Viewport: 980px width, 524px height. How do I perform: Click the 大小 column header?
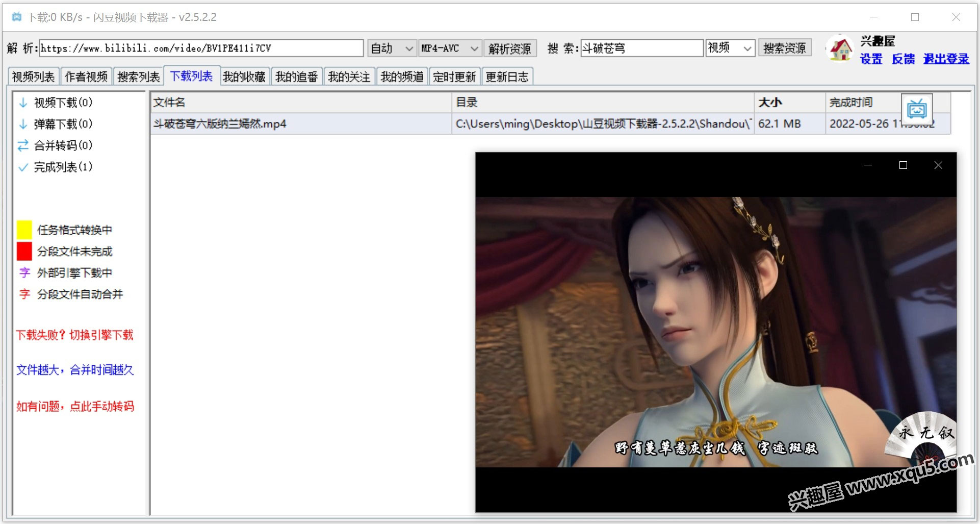pyautogui.click(x=790, y=102)
